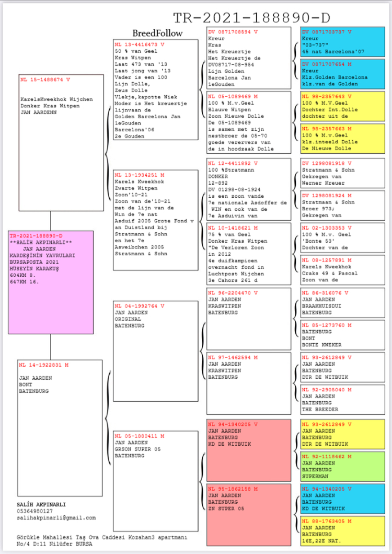Click the Dochter Int.Dolle line
Image resolution: width=392 pixels, height=554 pixels.
pos(330,109)
